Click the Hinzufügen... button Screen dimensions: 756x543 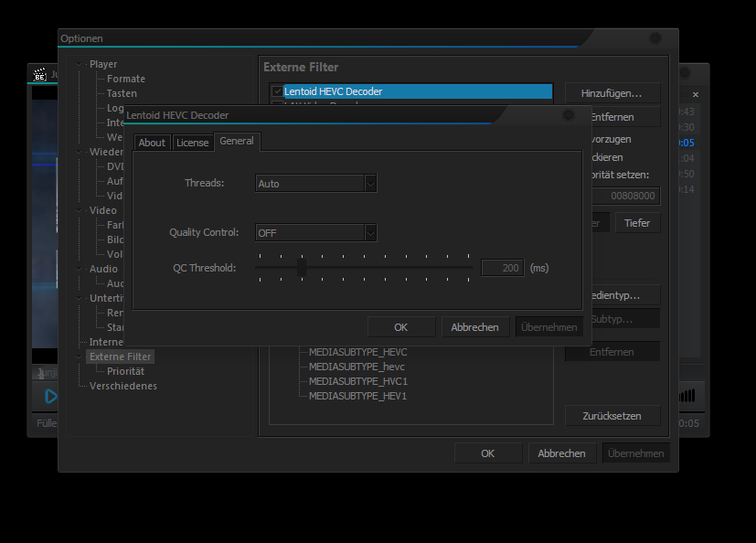pos(612,93)
